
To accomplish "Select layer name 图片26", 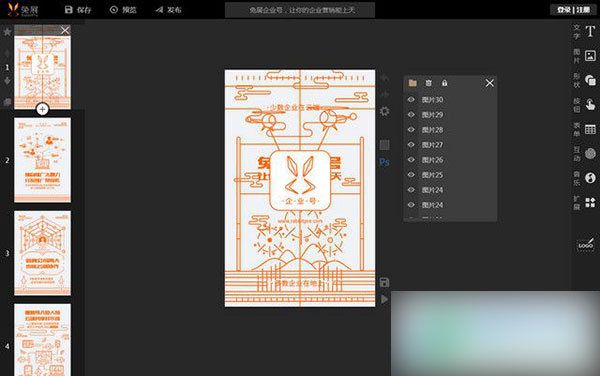I will pos(432,160).
